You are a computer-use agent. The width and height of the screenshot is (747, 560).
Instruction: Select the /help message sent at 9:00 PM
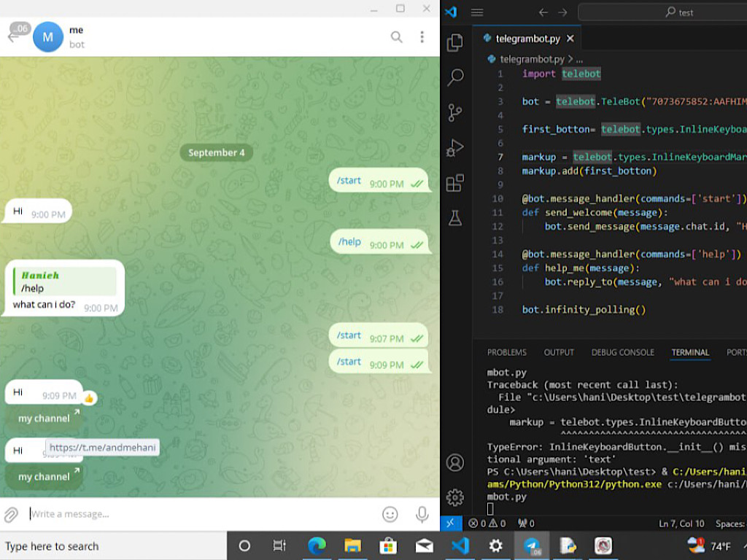click(381, 242)
